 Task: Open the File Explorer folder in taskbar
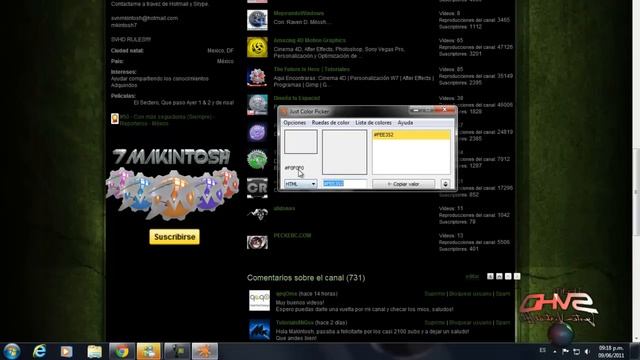(94, 351)
